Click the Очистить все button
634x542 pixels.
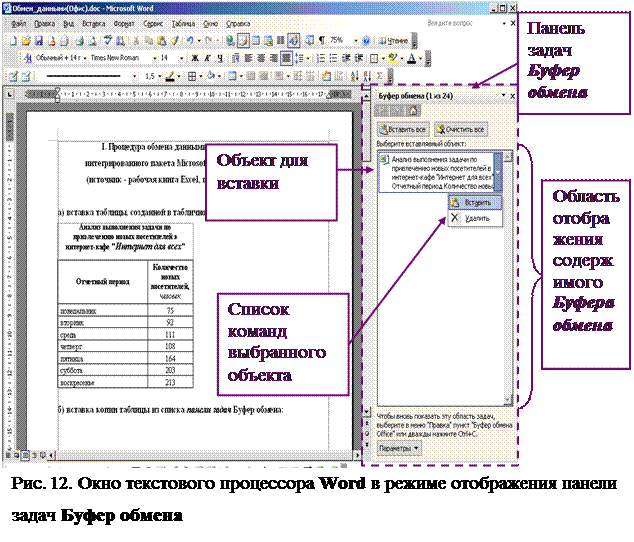pos(461,129)
